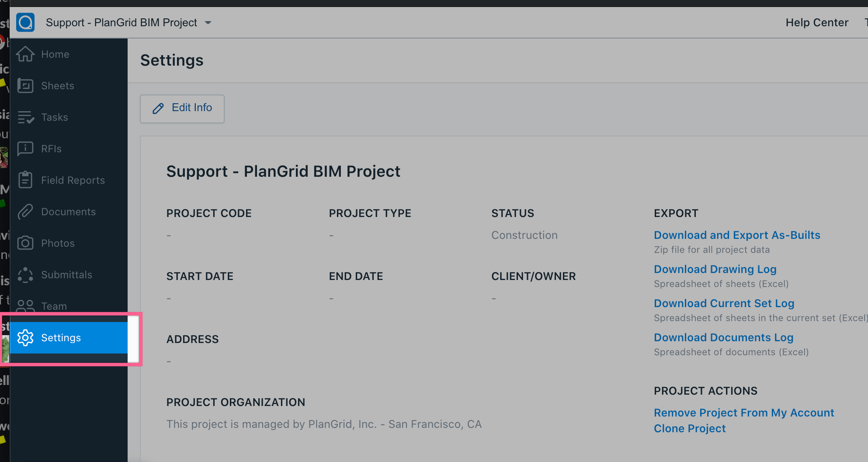Click the Photos camera icon

25,243
